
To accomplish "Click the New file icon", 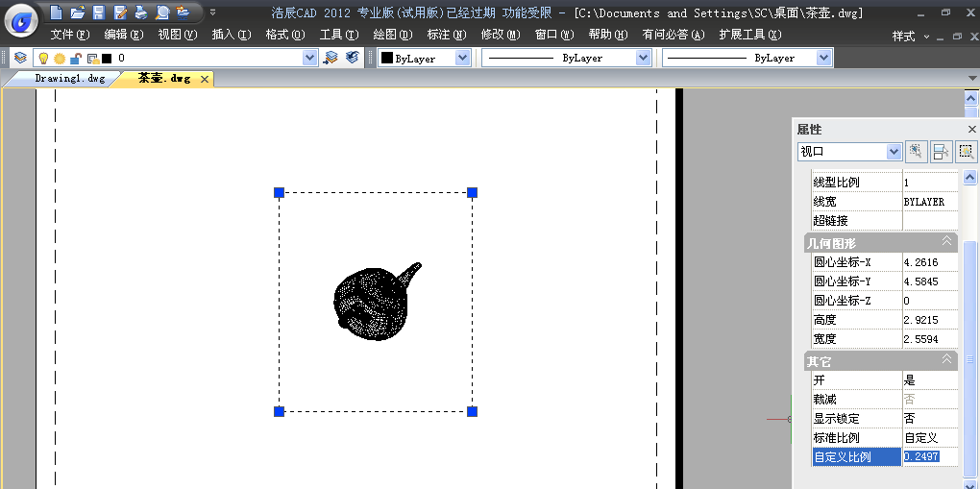I will (x=57, y=12).
